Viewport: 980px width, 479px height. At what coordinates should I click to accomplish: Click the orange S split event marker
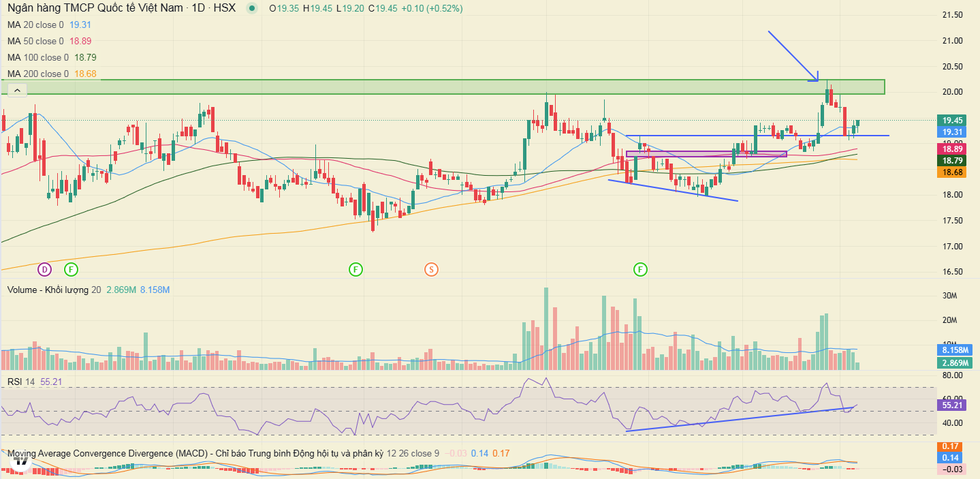(x=431, y=269)
